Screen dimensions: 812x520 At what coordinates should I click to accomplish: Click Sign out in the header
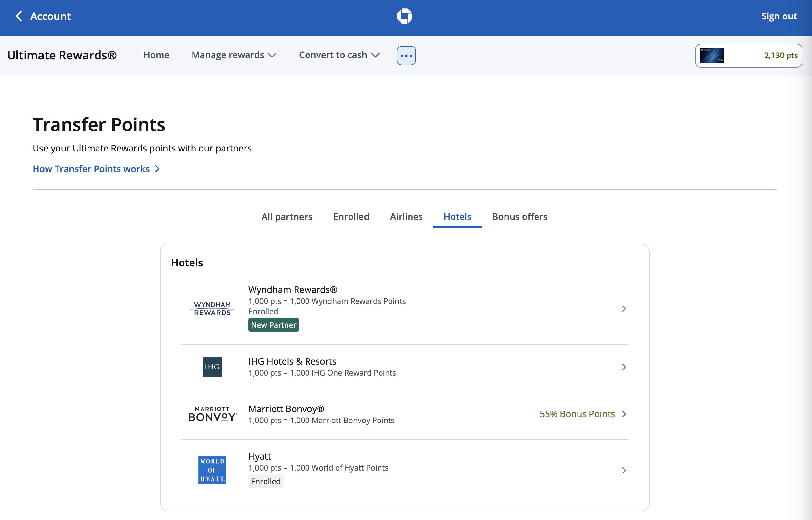pyautogui.click(x=779, y=16)
